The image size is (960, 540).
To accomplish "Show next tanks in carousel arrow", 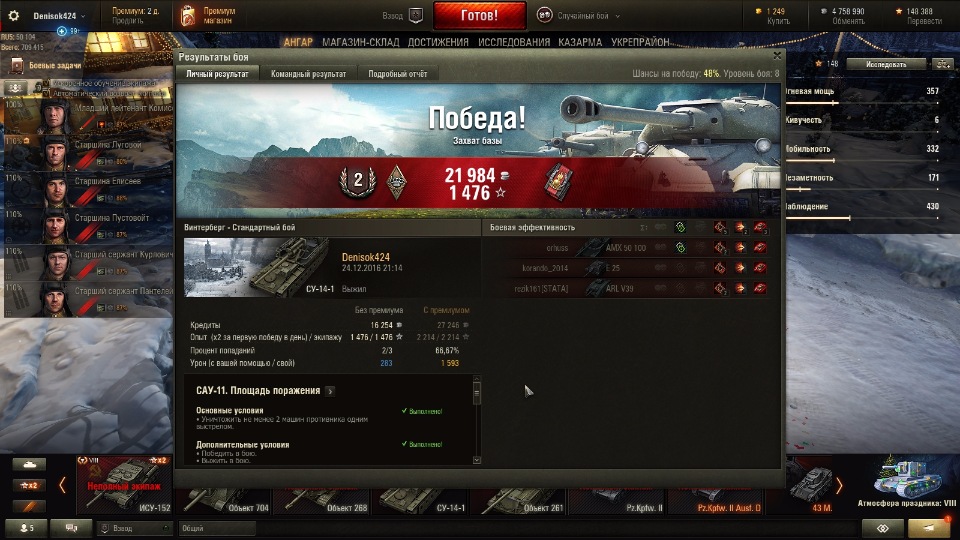I will click(x=839, y=486).
